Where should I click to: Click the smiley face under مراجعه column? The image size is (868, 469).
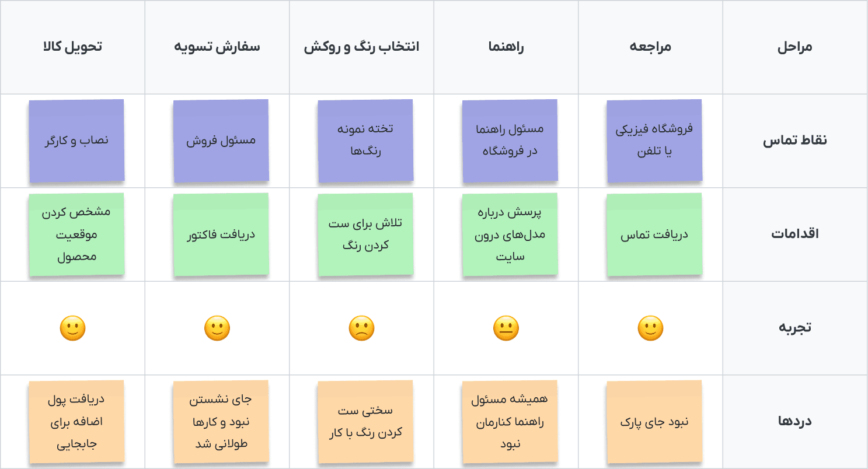click(x=650, y=328)
